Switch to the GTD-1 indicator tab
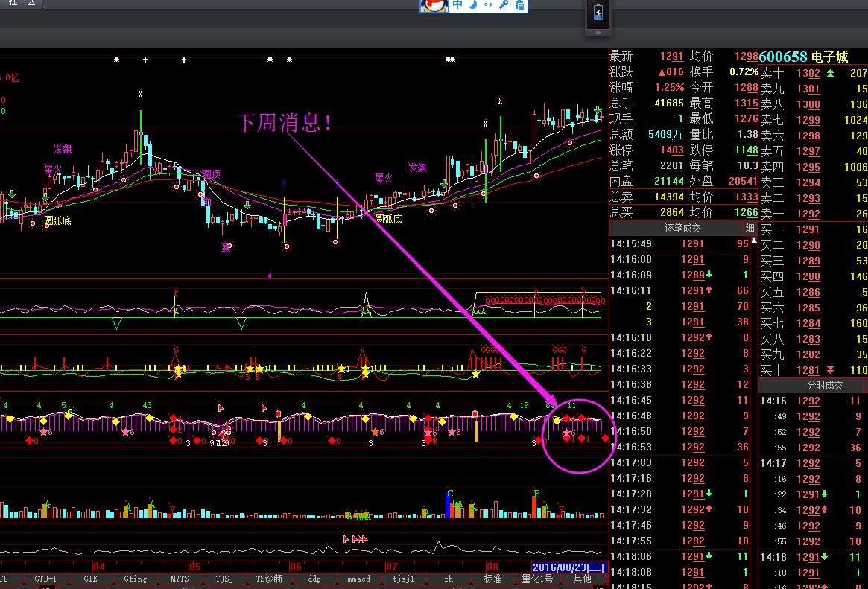 tap(45, 579)
